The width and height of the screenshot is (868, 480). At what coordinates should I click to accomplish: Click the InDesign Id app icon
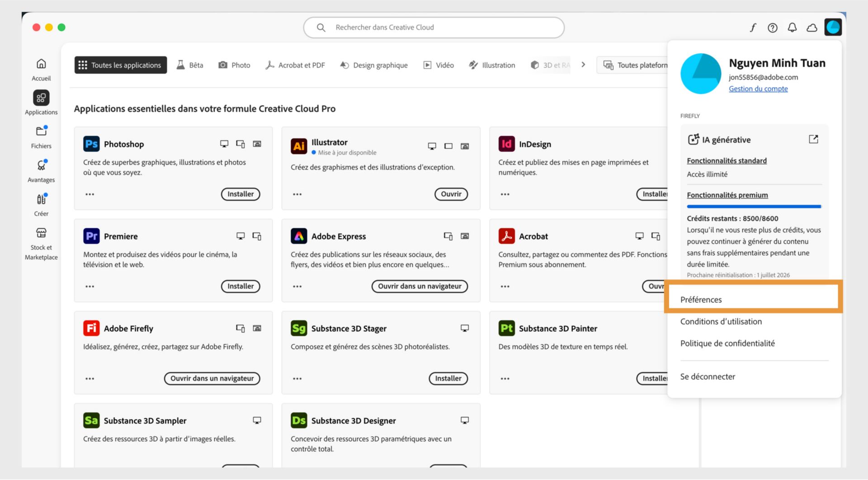pyautogui.click(x=506, y=144)
